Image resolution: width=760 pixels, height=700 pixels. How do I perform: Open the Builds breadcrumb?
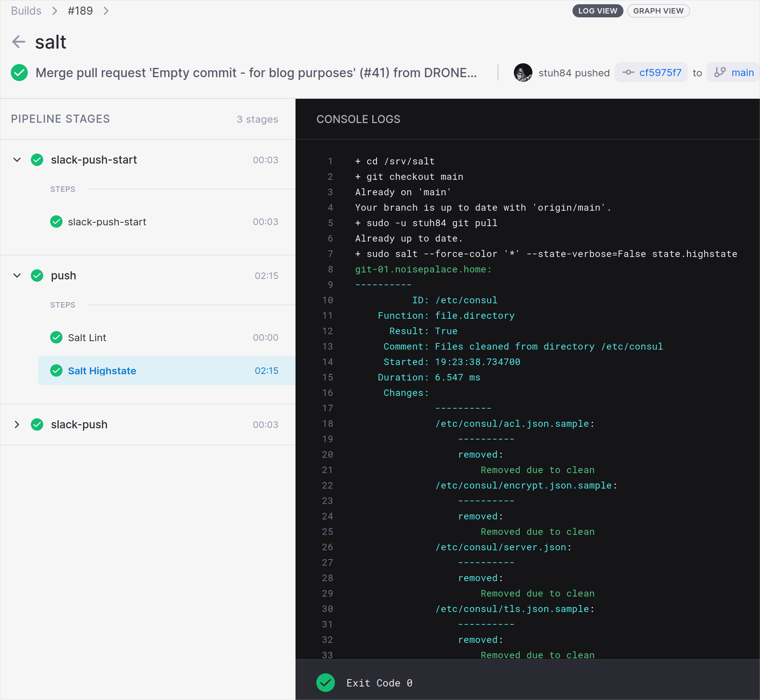click(x=26, y=11)
